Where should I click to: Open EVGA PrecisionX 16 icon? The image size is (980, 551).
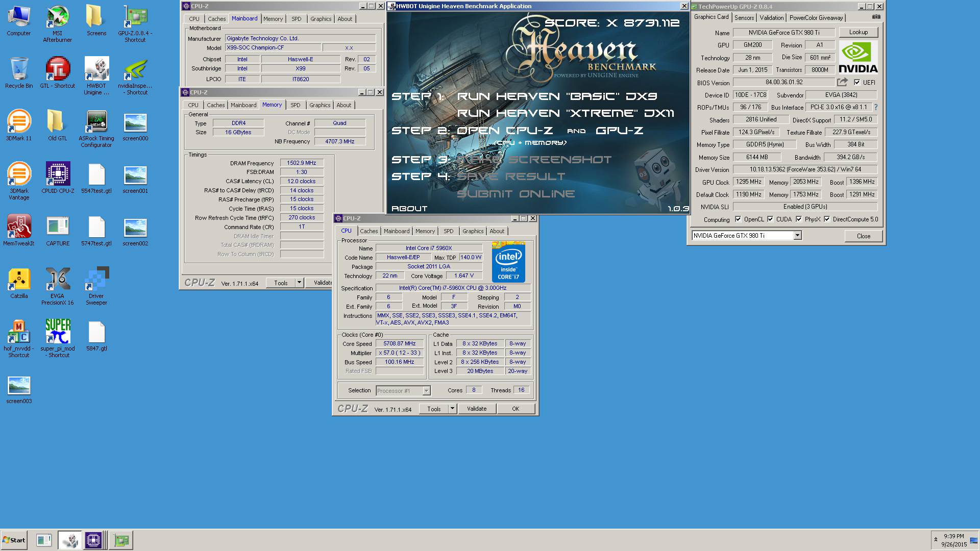[x=58, y=286]
